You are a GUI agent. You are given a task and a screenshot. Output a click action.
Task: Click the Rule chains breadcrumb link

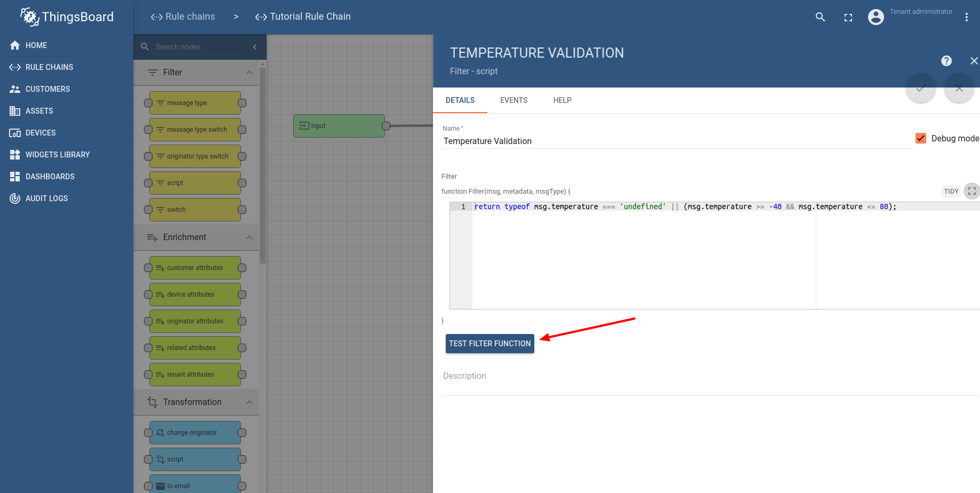(x=183, y=17)
